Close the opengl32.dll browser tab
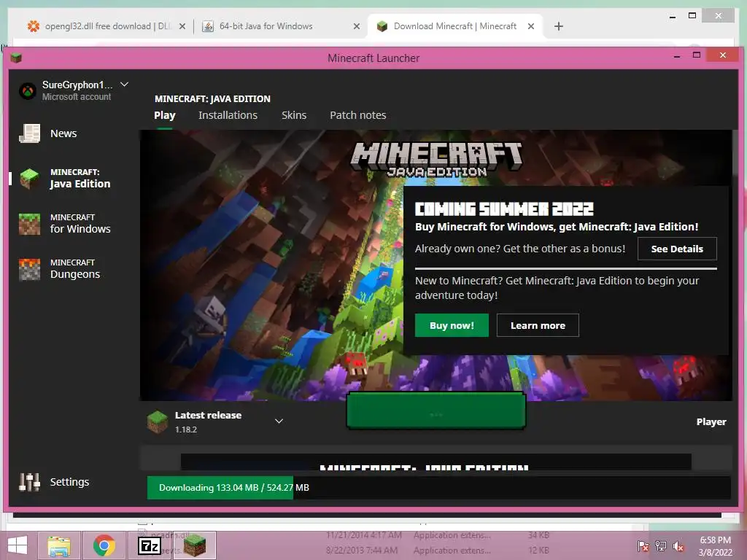 [182, 27]
